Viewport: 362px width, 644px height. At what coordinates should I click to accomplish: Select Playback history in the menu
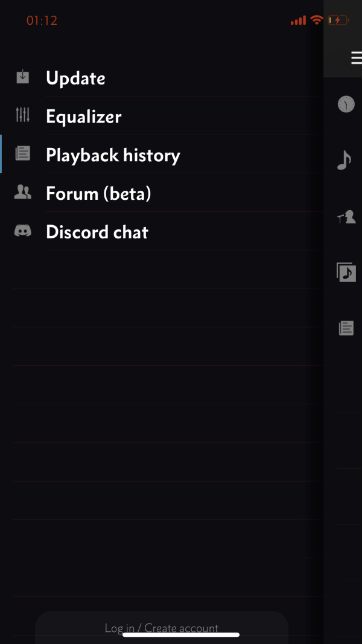pyautogui.click(x=113, y=155)
